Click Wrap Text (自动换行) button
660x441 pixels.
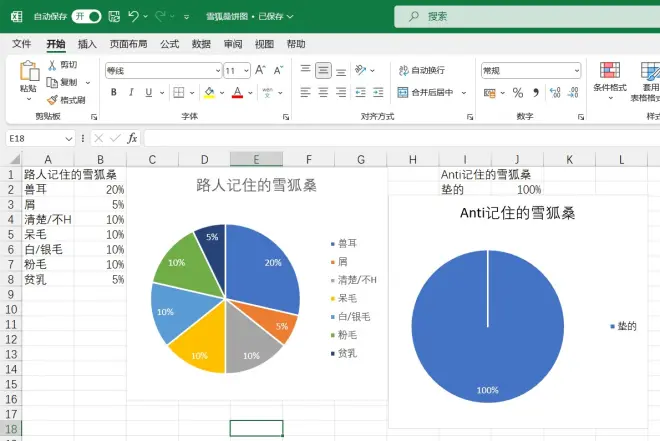tap(422, 71)
